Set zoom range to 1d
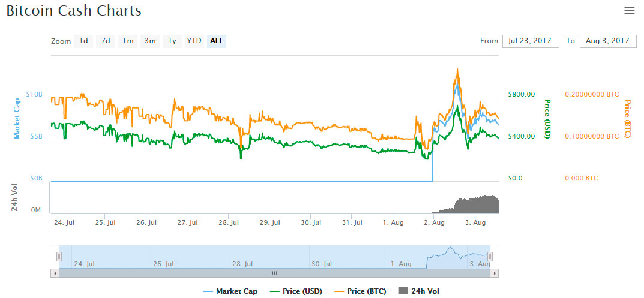Screen dimensions: 644x298 [x=83, y=41]
